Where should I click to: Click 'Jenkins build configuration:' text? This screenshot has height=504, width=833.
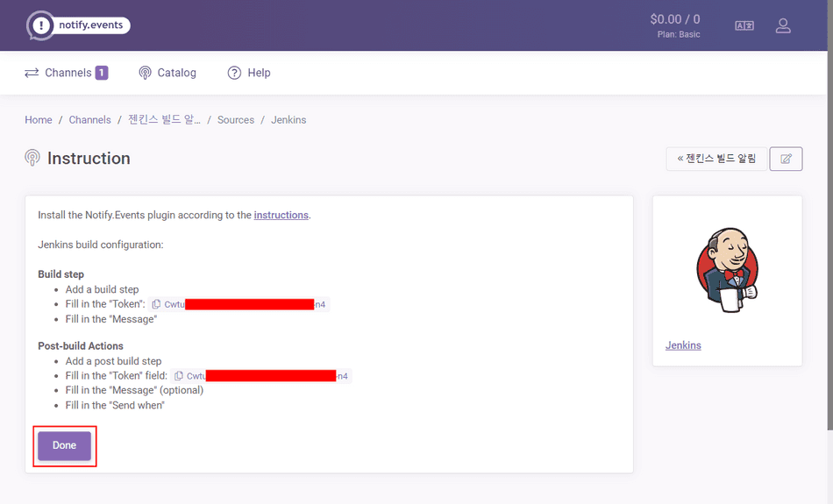101,245
